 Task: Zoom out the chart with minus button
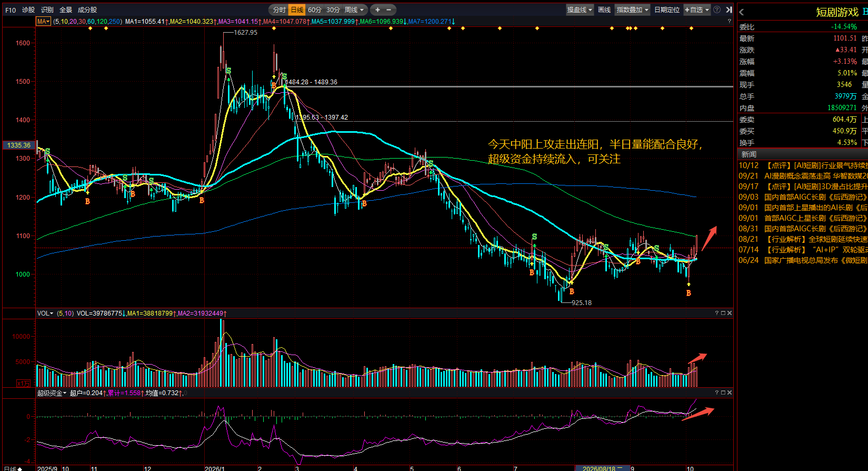tap(389, 9)
